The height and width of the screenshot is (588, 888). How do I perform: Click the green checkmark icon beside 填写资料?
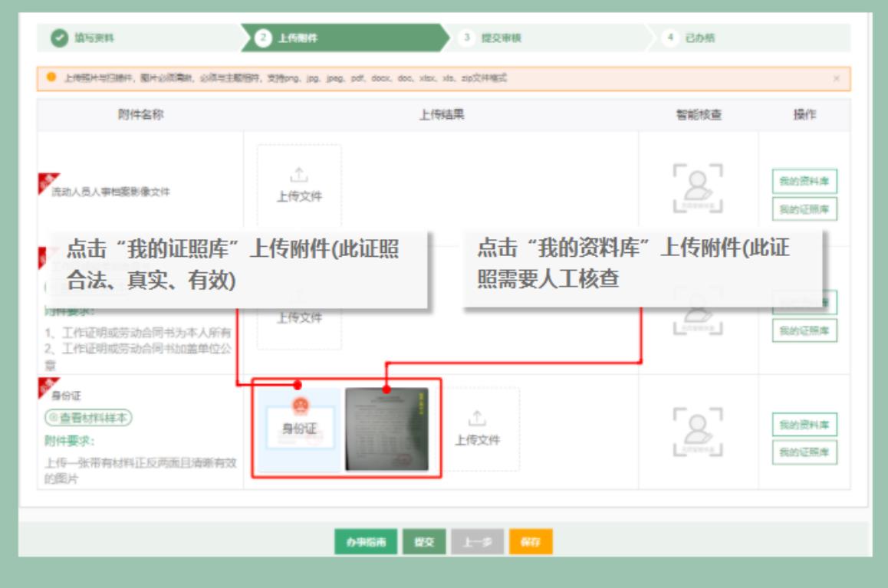(x=60, y=38)
